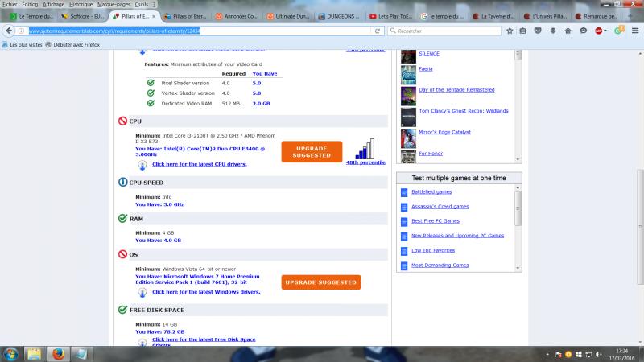
Task: Click the CPU drivers download icon
Action: (x=142, y=165)
